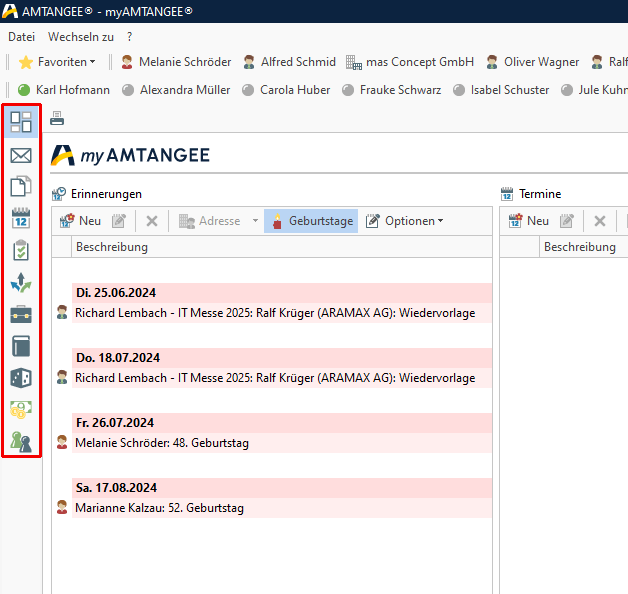The image size is (628, 594).
Task: Click the person icon beside Melanie Schröder birthday
Action: [62, 442]
